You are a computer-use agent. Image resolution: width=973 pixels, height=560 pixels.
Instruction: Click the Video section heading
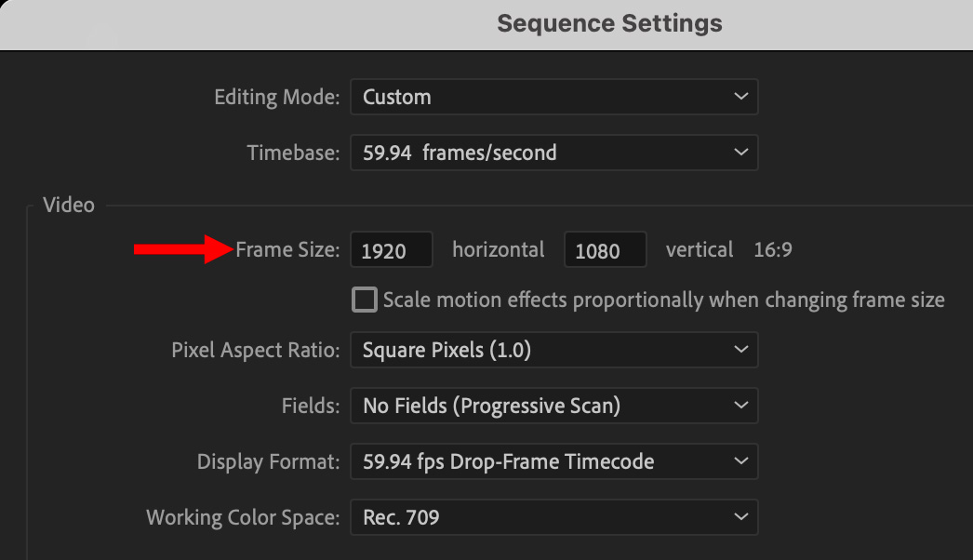(x=69, y=205)
